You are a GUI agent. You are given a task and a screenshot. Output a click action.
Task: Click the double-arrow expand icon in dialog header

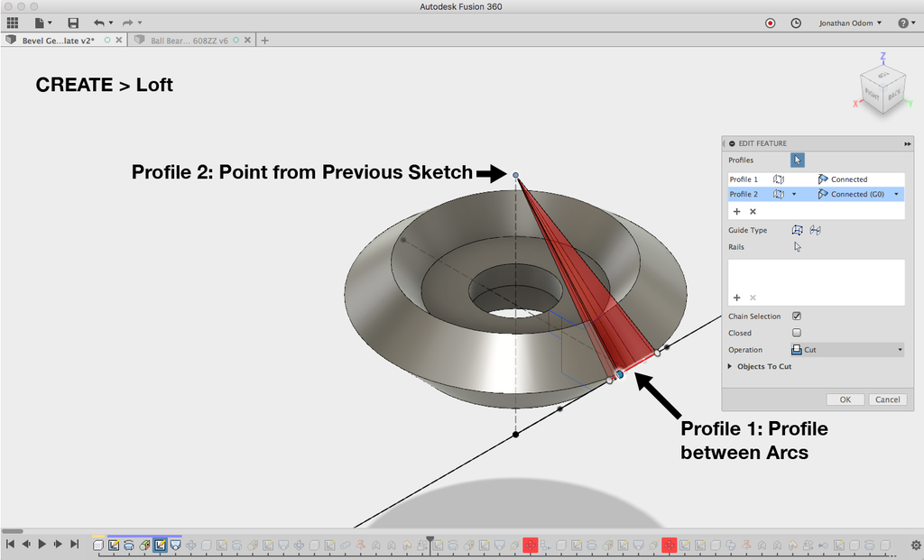[x=908, y=143]
